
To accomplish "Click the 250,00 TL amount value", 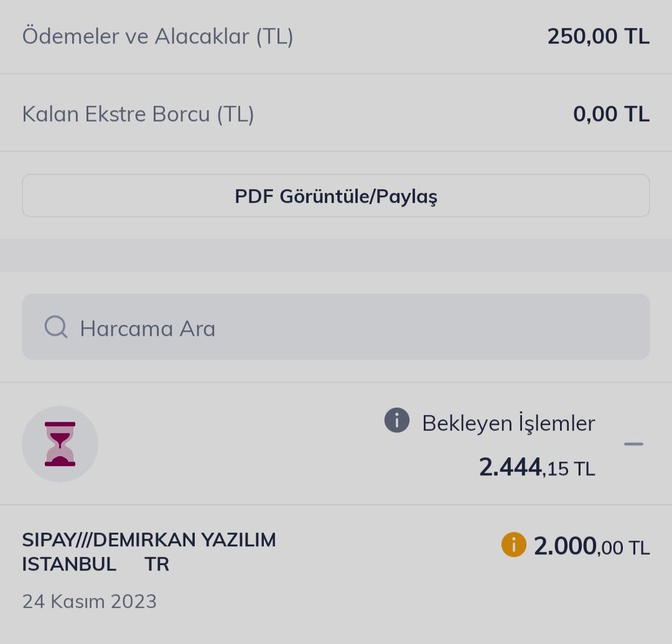I will pyautogui.click(x=599, y=36).
